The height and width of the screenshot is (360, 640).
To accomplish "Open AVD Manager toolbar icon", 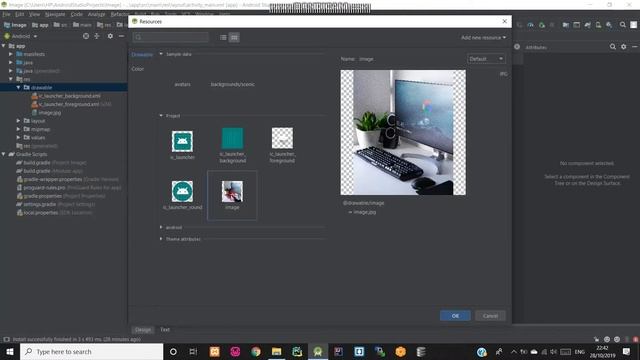I will [598, 25].
